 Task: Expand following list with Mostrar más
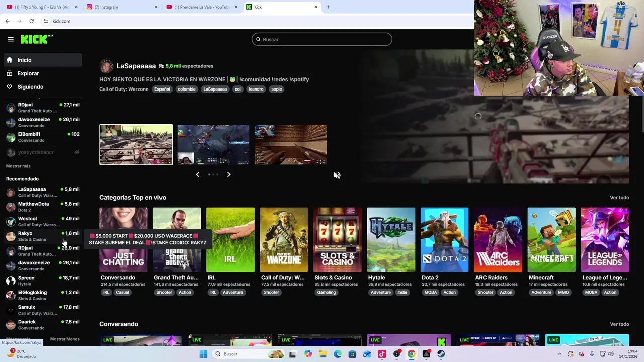18,166
